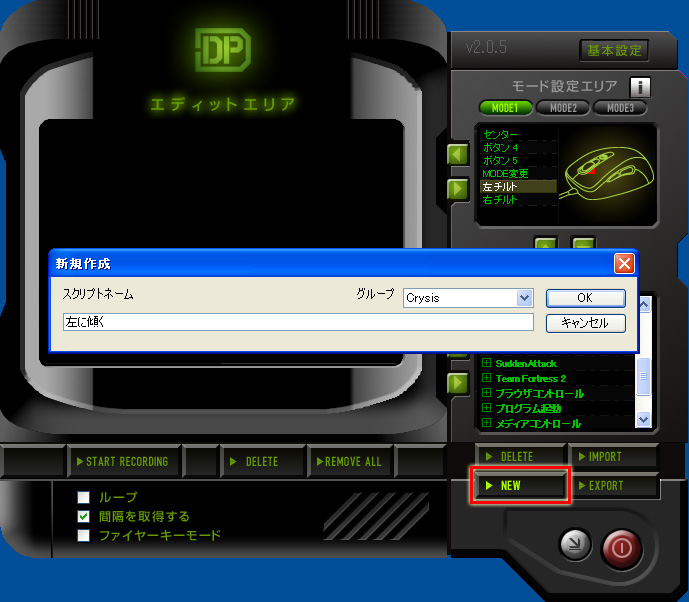Switch to the MODE2 tab
689x602 pixels.
click(x=562, y=108)
